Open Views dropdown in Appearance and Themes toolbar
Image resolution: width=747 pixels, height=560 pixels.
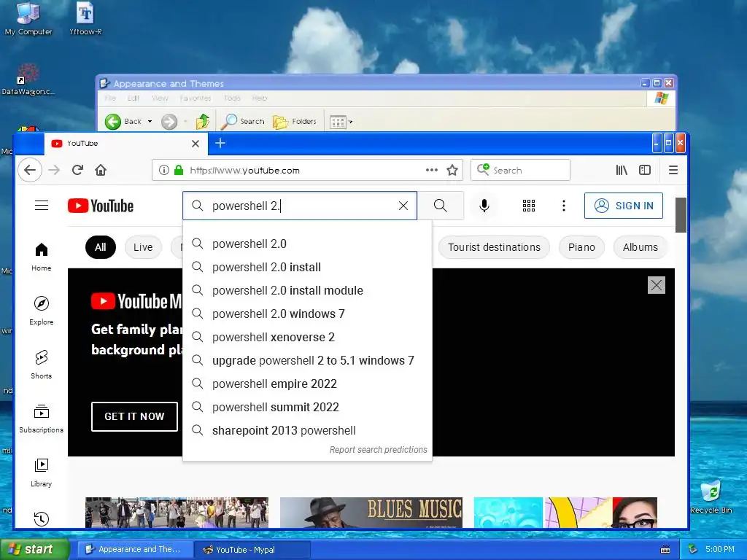click(341, 122)
